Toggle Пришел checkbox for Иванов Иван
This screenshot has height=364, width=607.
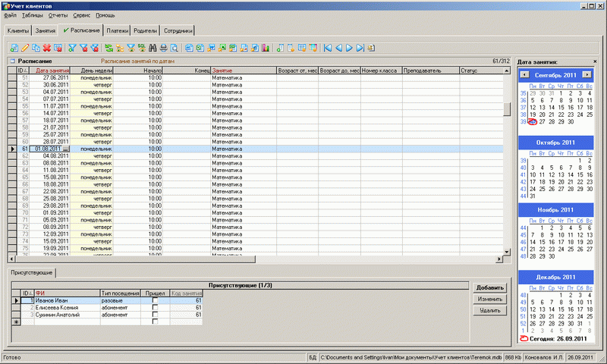coord(155,301)
